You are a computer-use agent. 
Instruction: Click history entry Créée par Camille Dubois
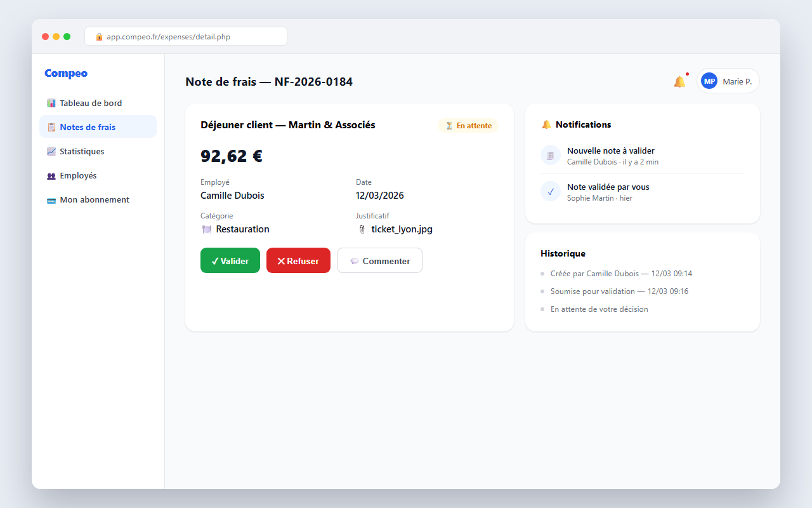click(x=621, y=274)
